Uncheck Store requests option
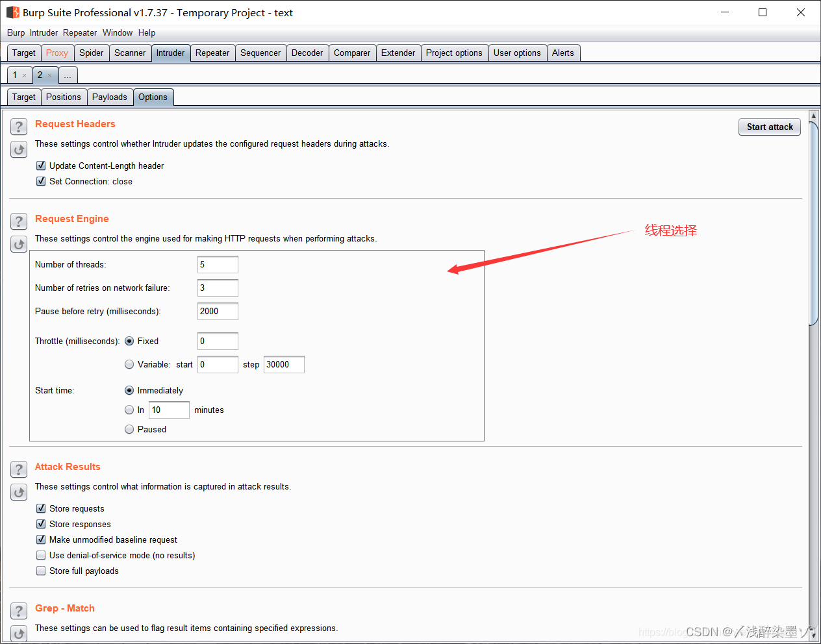The height and width of the screenshot is (644, 821). 41,508
